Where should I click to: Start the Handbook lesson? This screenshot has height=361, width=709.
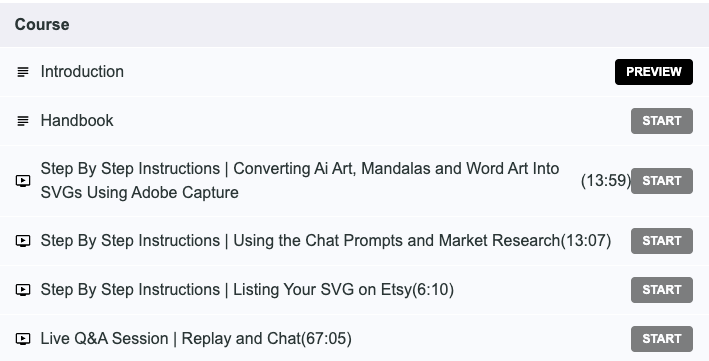tap(662, 121)
